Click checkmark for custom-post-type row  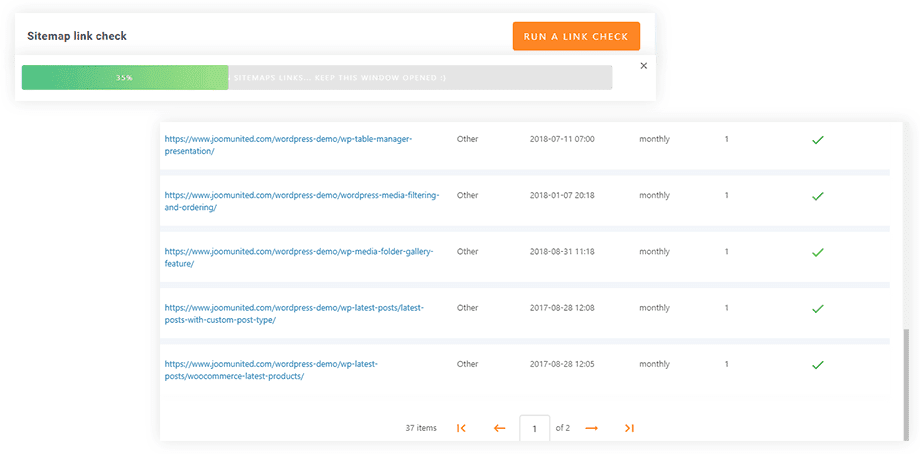[817, 308]
